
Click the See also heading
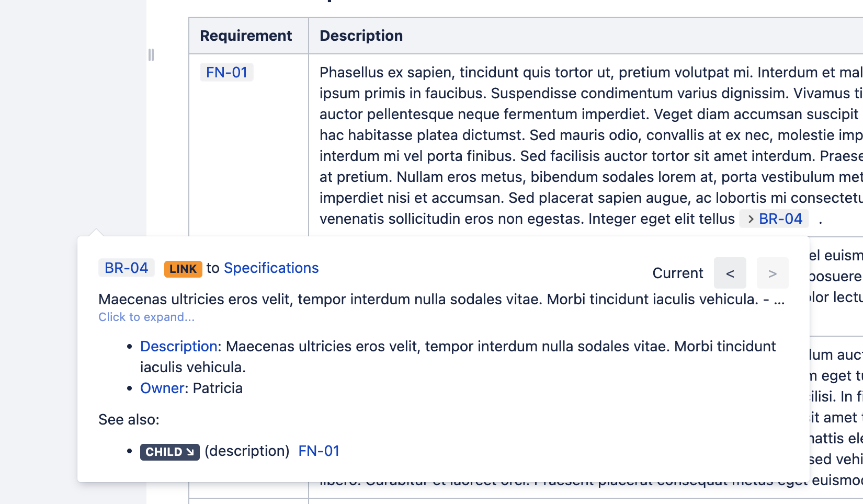(x=129, y=420)
